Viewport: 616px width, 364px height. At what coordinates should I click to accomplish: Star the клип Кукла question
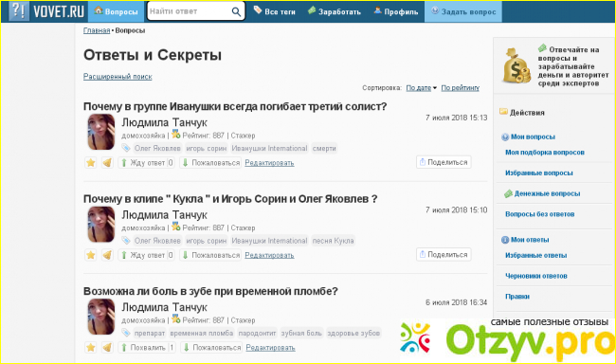point(91,255)
